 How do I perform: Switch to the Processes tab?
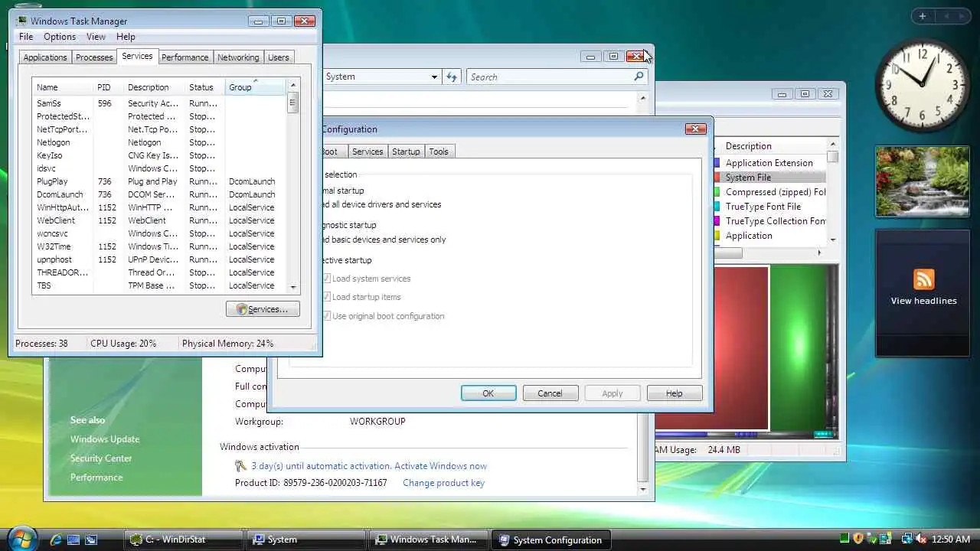pyautogui.click(x=94, y=57)
